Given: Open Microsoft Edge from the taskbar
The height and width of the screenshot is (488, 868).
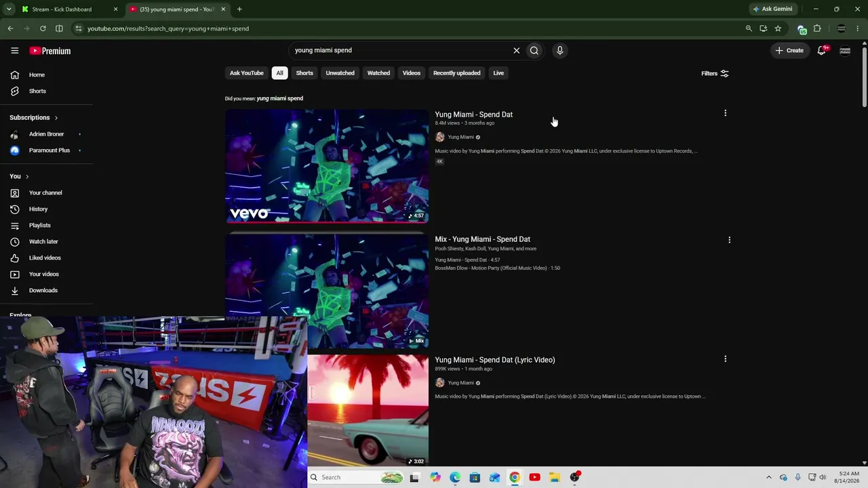Looking at the screenshot, I should pyautogui.click(x=455, y=477).
